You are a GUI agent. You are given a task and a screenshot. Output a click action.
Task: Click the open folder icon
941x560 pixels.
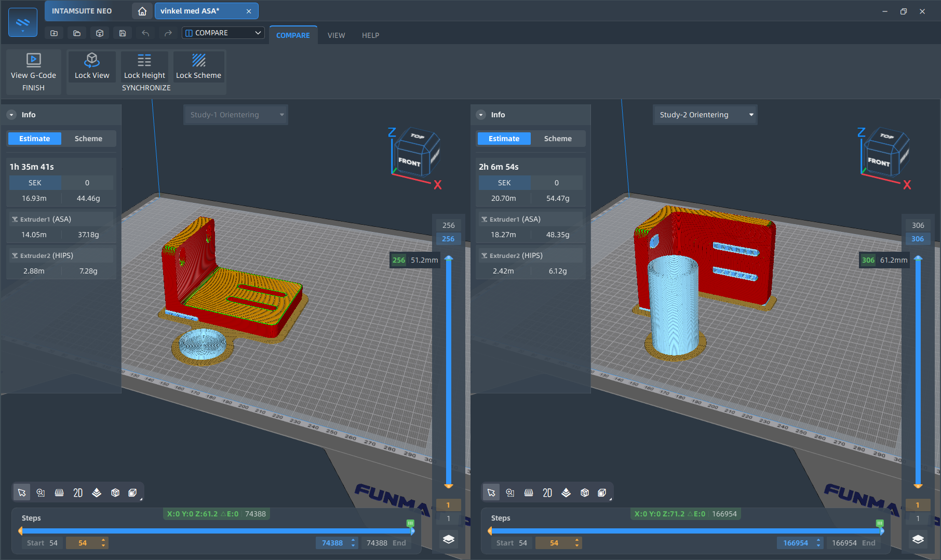tap(77, 33)
